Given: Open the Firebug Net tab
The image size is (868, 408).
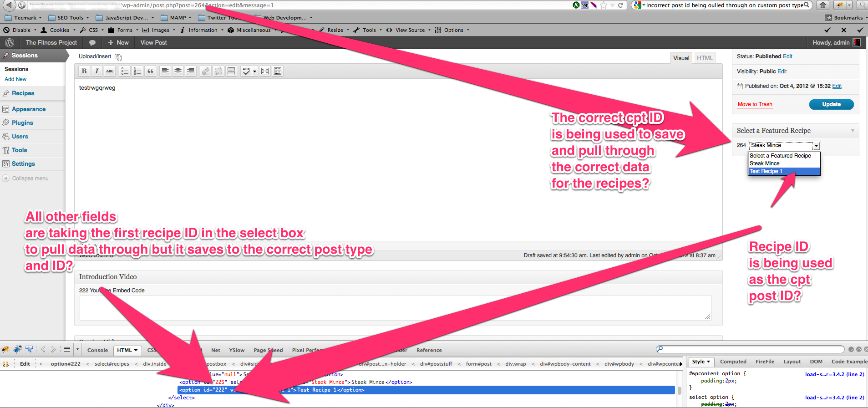Looking at the screenshot, I should point(216,350).
